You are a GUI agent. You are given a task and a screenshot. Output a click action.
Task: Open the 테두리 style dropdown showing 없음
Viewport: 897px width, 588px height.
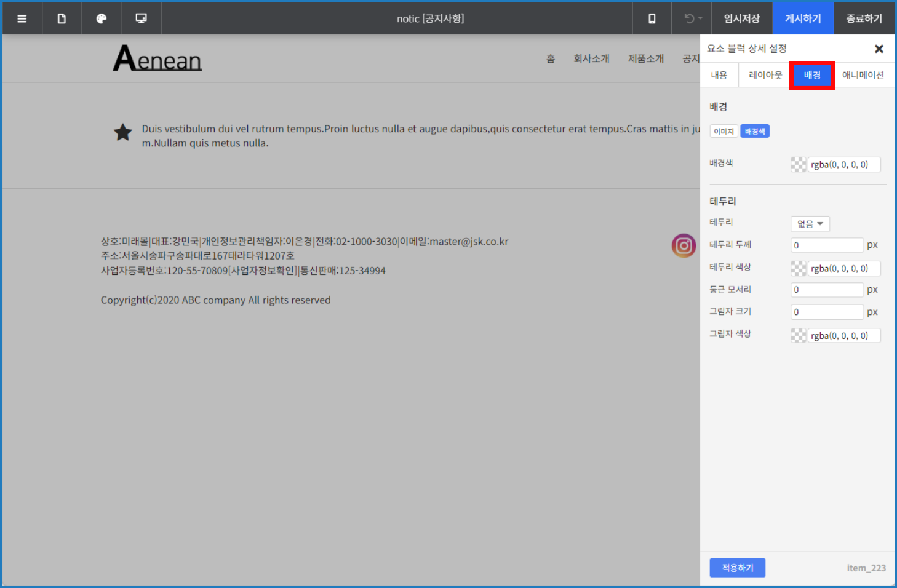click(x=810, y=223)
